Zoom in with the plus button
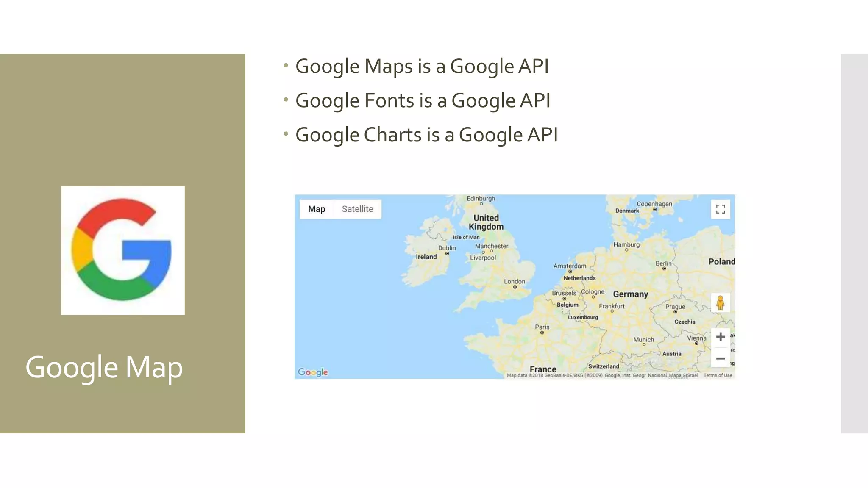Image resolution: width=868 pixels, height=488 pixels. pyautogui.click(x=720, y=337)
